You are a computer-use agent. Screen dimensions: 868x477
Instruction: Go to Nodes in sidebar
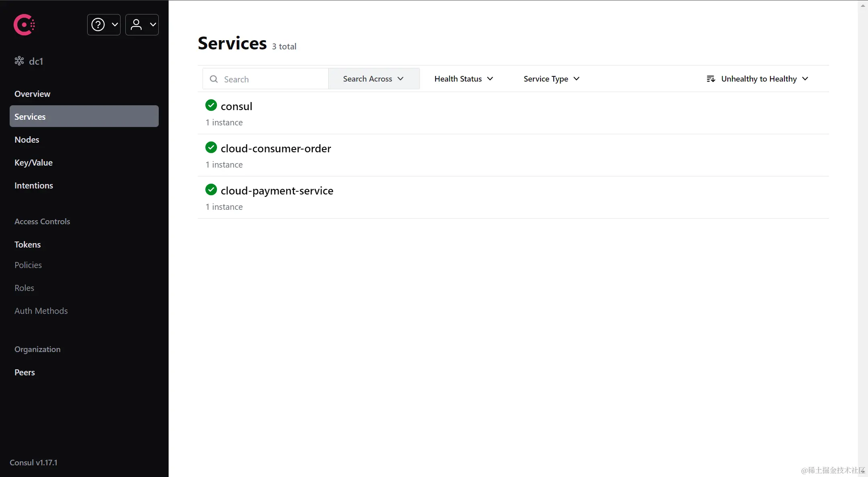(x=27, y=139)
